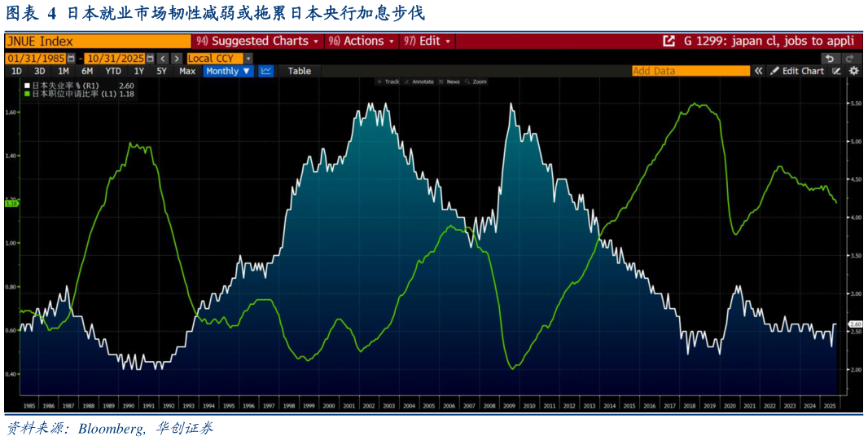The width and height of the screenshot is (868, 441).
Task: Open the end date calendar picker icon
Action: point(150,58)
